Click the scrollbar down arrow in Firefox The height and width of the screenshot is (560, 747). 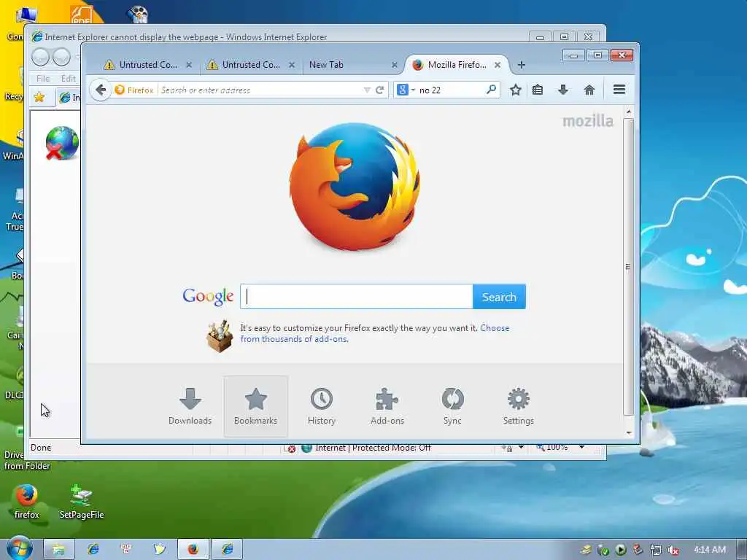(x=628, y=432)
